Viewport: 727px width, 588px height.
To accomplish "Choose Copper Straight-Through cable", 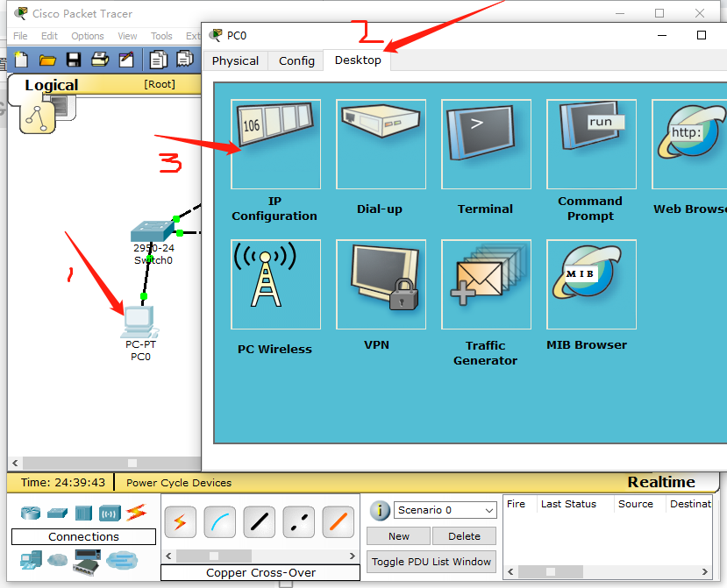I will (x=260, y=522).
